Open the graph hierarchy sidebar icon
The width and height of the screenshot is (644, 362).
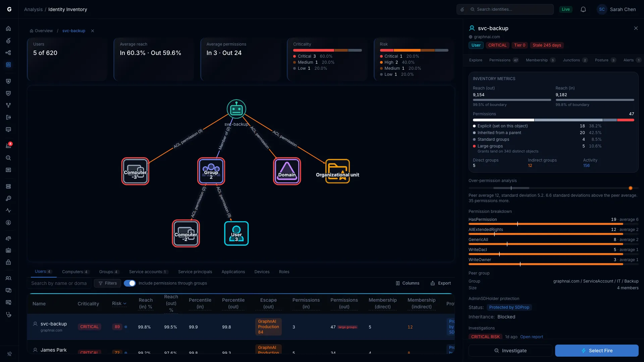8,53
